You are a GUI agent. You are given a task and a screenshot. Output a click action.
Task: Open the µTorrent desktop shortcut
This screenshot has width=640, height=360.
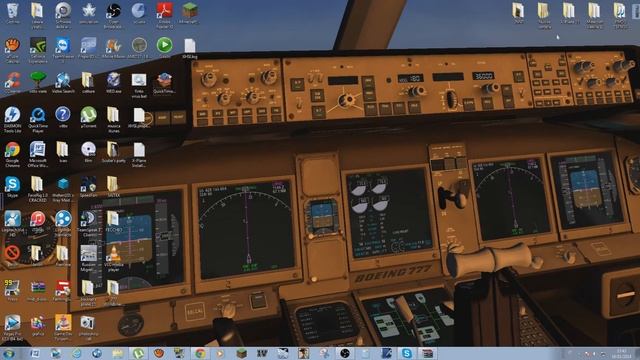[88, 118]
